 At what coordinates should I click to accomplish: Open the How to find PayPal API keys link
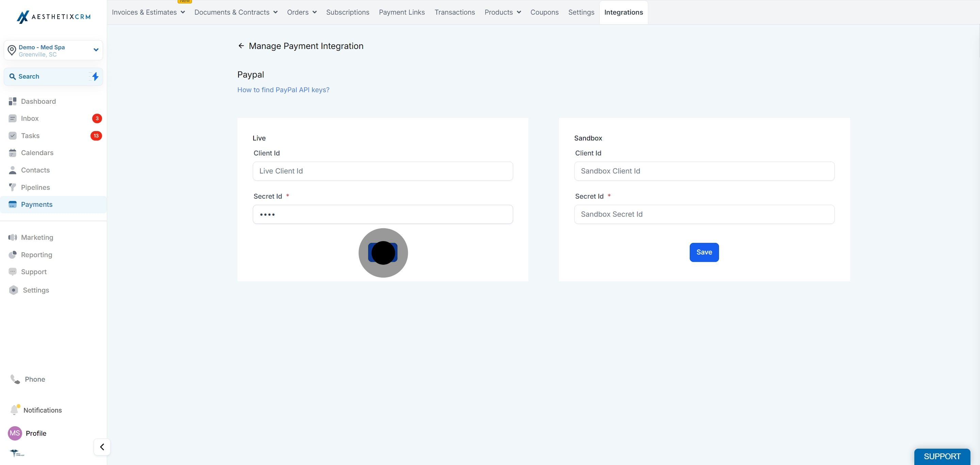click(283, 90)
